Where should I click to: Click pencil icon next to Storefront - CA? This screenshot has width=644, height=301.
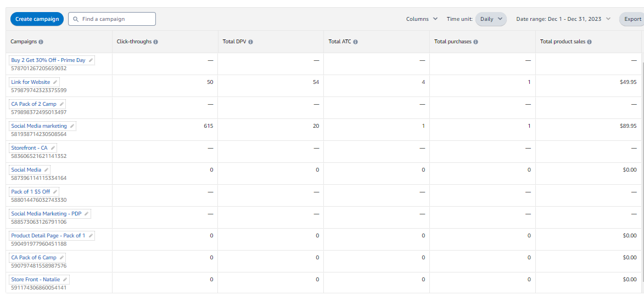click(53, 148)
